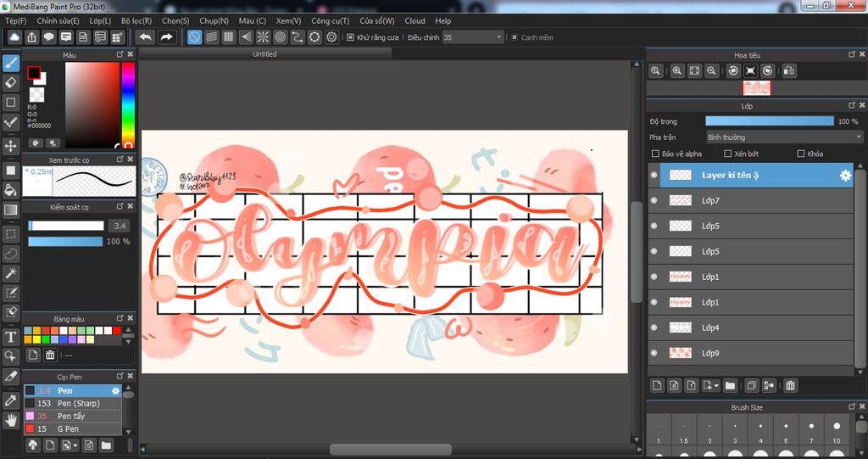Screen dimensions: 868x459
Task: Open the Pen brush settings gear
Action: [x=115, y=391]
